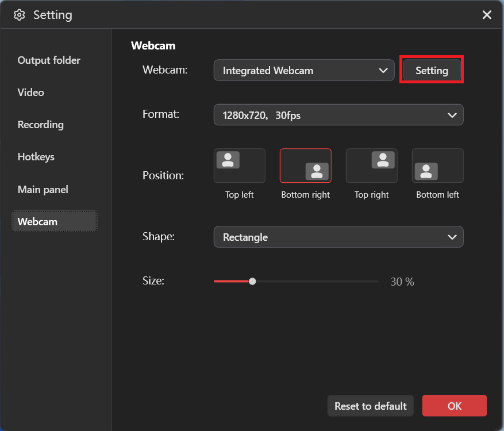Image resolution: width=504 pixels, height=431 pixels.
Task: Select the Top left webcam position icon
Action: point(239,165)
